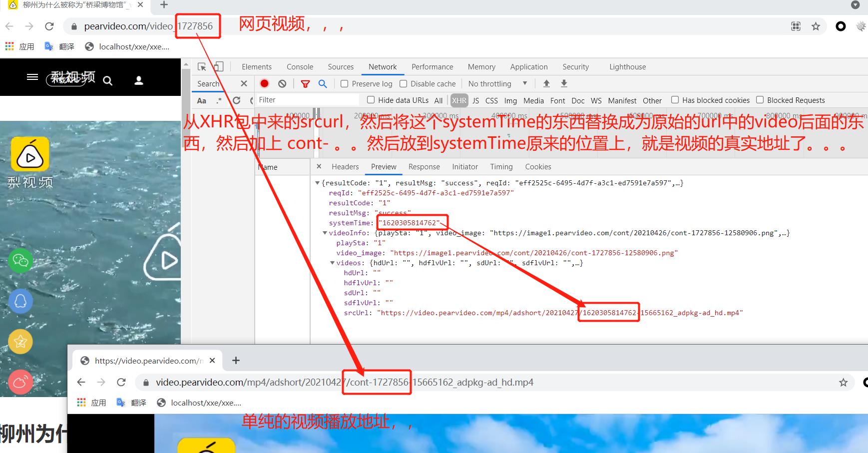
Task: View the Response tab of the request
Action: pos(424,167)
